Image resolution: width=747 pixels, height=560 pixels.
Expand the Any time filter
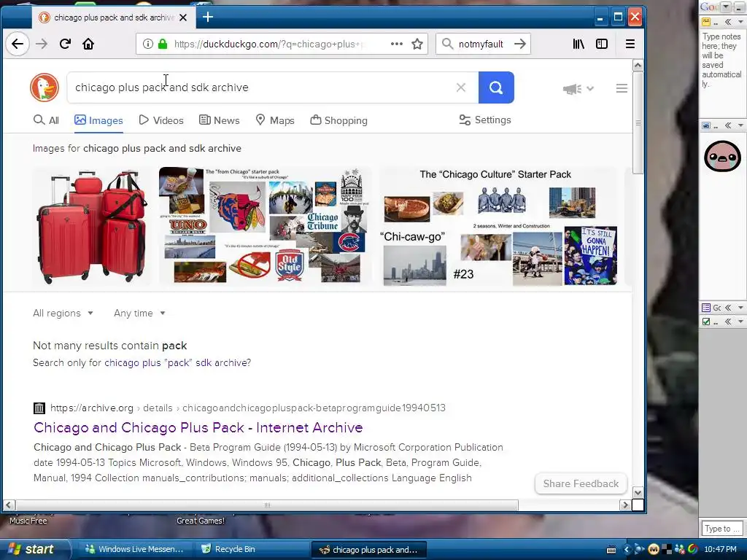click(x=139, y=314)
